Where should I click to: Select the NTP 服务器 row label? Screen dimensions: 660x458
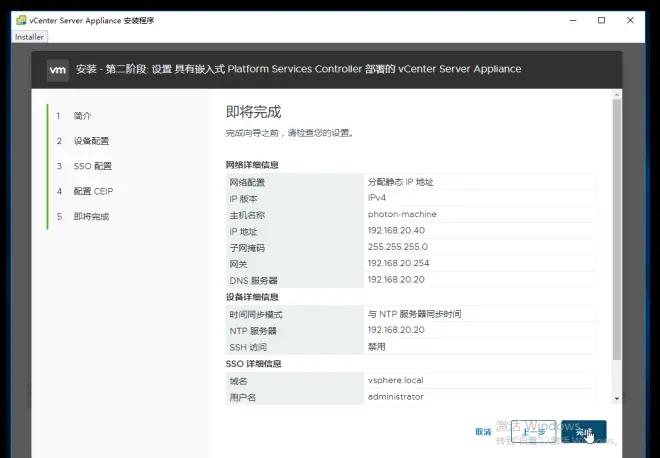click(x=253, y=331)
